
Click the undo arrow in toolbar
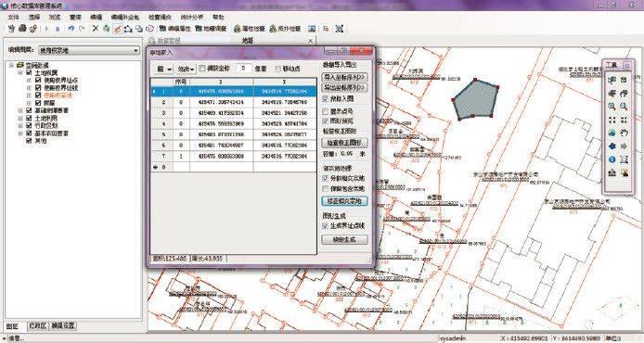coord(71,29)
